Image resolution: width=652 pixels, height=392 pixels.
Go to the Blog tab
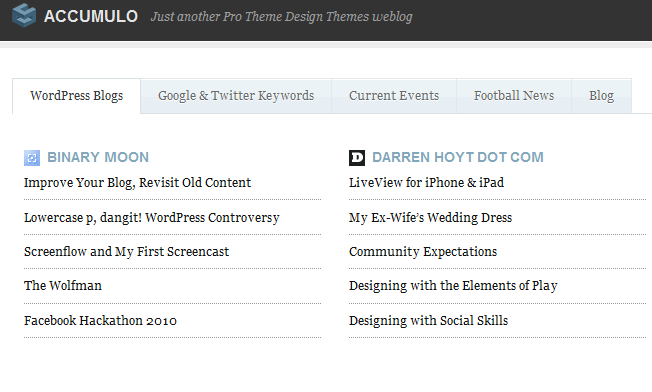(601, 96)
